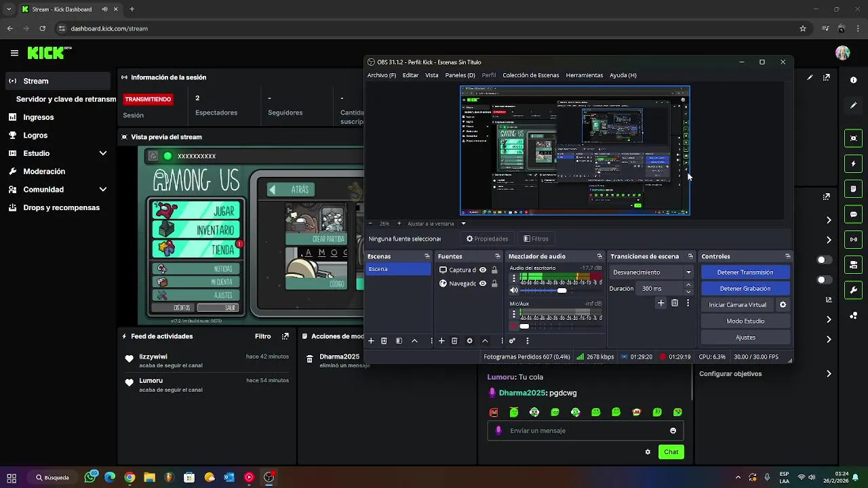Enable Modo Estudio in OBS
This screenshot has width=868, height=488.
click(x=745, y=321)
